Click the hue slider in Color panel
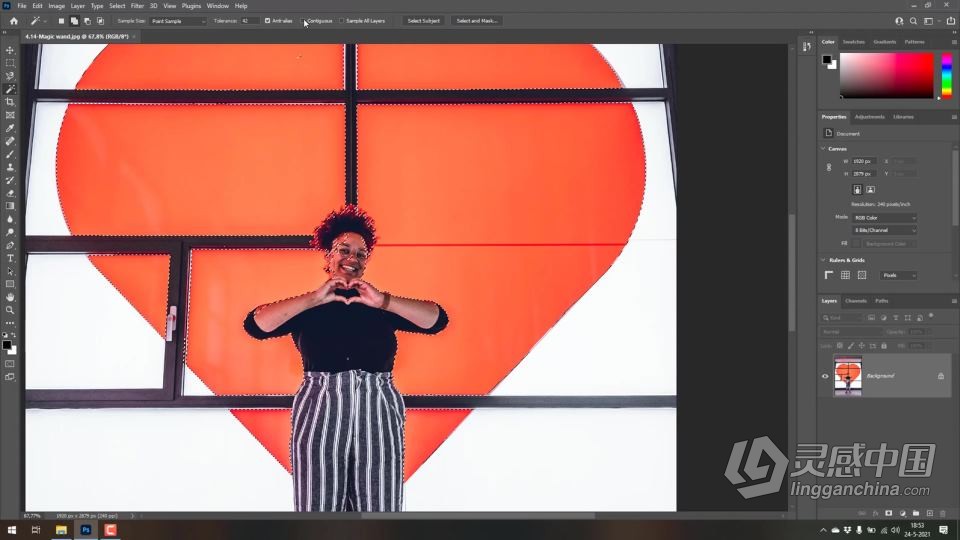Viewport: 960px width, 540px height. click(x=947, y=75)
